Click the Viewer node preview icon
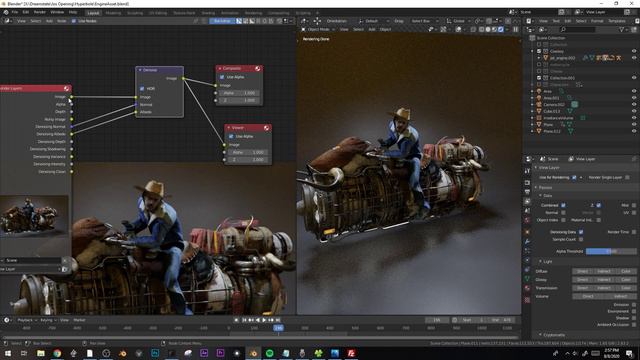The image size is (640, 360). tap(266, 128)
